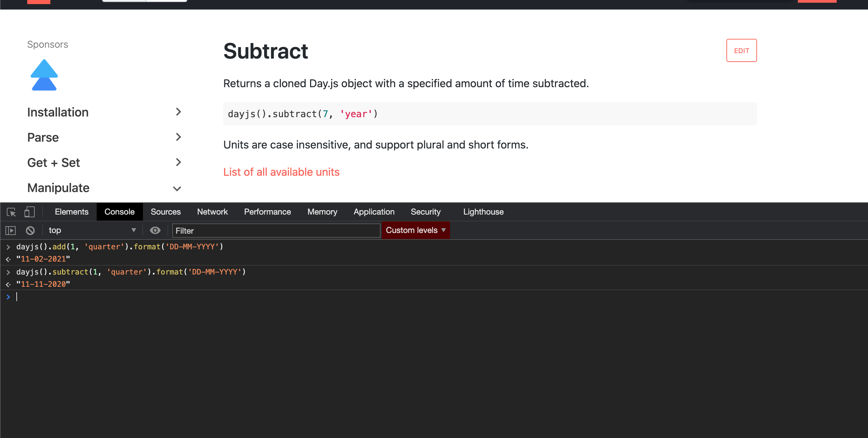Open the Lighthouse panel
The image size is (868, 438).
483,212
